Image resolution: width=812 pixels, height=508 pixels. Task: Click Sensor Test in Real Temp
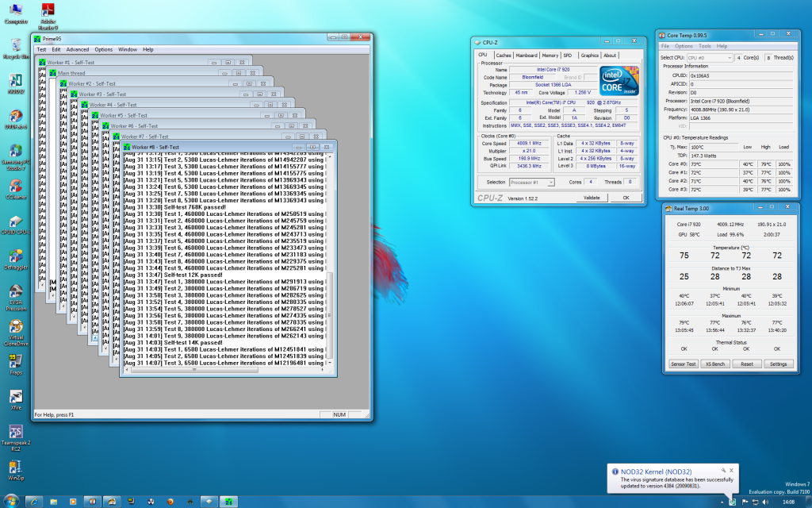683,364
